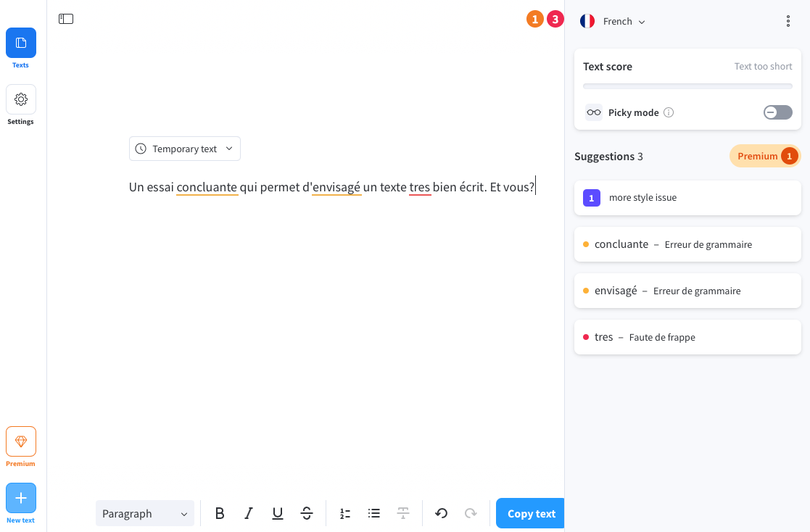Image resolution: width=810 pixels, height=532 pixels.
Task: Underline the selected text
Action: click(x=278, y=513)
